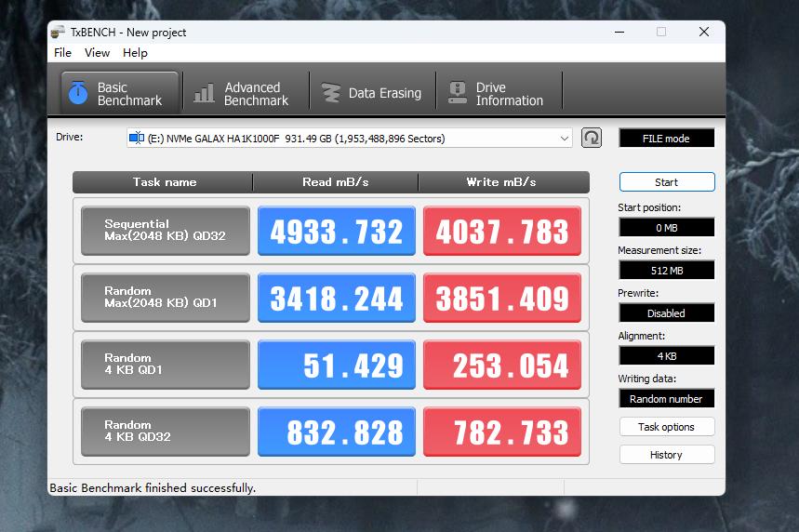Close the TxBENCH window
Image resolution: width=799 pixels, height=532 pixels.
tap(704, 33)
